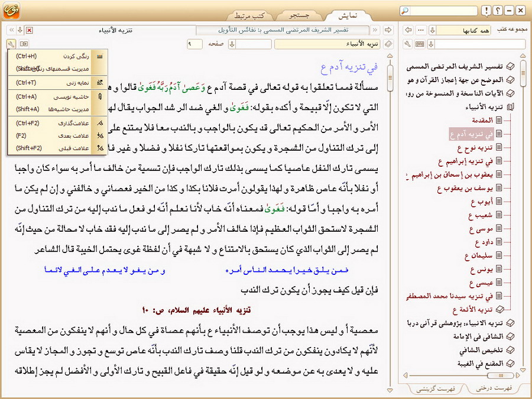Select the تنزيه الأنبياء document tab
Image resolution: width=532 pixels, height=399 pixels.
[x=115, y=30]
